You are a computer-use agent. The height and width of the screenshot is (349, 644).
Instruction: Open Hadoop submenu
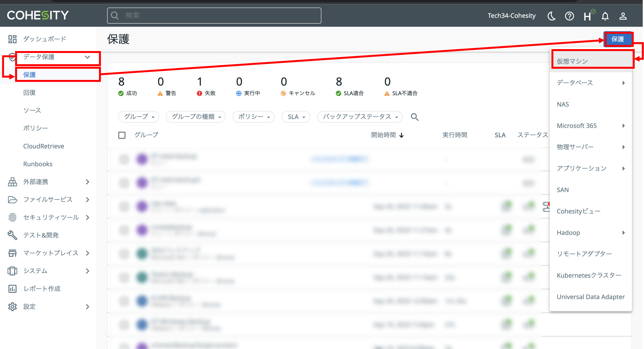point(591,232)
